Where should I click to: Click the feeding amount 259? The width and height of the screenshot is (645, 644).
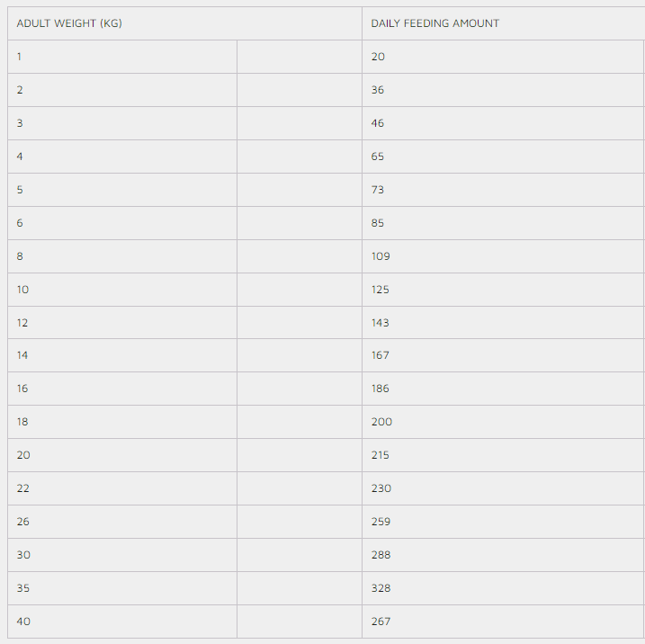tap(381, 522)
